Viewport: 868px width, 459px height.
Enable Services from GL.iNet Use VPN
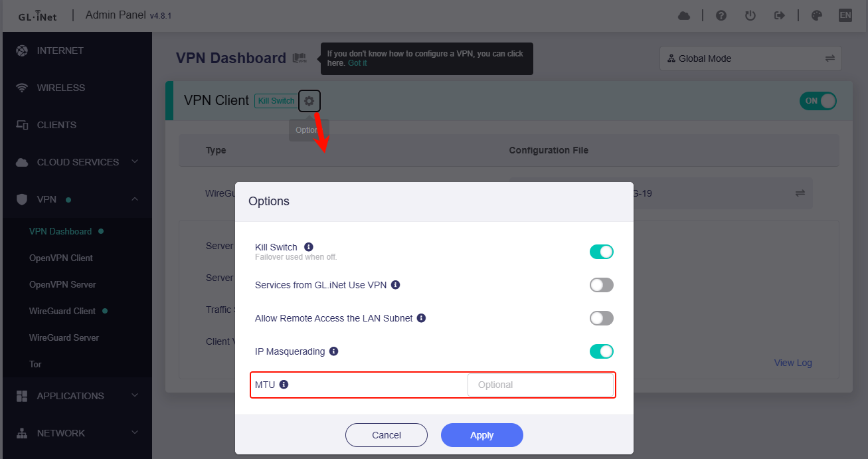(x=601, y=285)
